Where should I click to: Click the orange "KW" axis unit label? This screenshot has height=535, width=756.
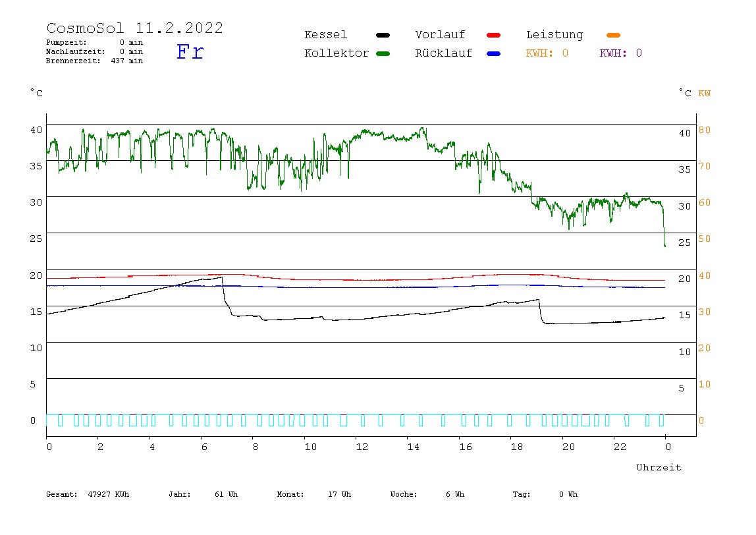[x=705, y=93]
